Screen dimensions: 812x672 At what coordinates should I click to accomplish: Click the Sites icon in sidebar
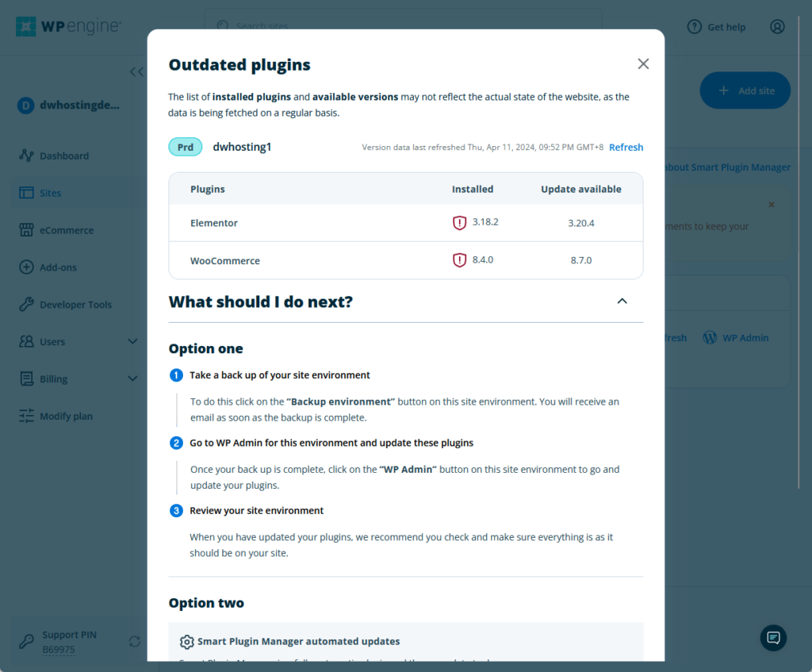pyautogui.click(x=26, y=193)
